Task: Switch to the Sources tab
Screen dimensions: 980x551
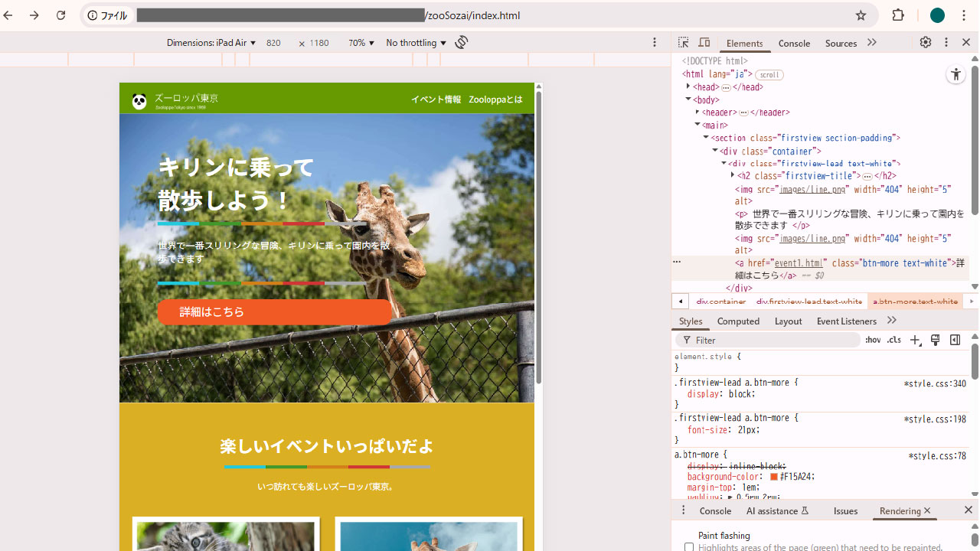Action: (x=841, y=44)
